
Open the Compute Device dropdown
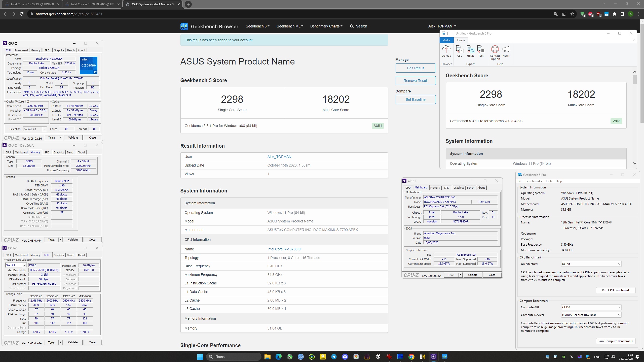pyautogui.click(x=591, y=315)
